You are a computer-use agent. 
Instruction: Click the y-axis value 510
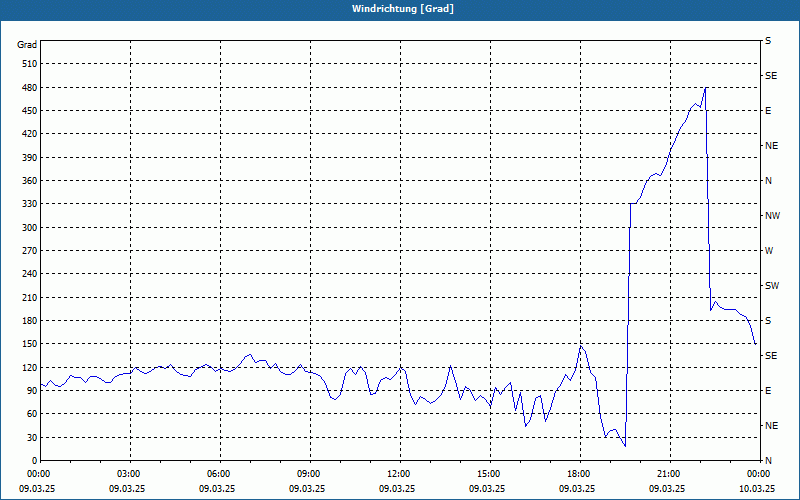30,64
